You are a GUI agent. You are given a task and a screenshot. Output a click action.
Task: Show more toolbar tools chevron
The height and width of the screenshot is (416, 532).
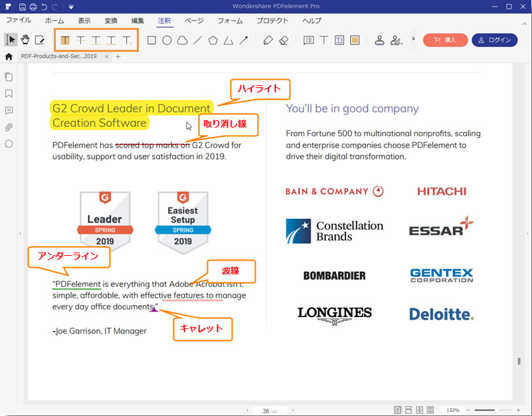pos(413,39)
